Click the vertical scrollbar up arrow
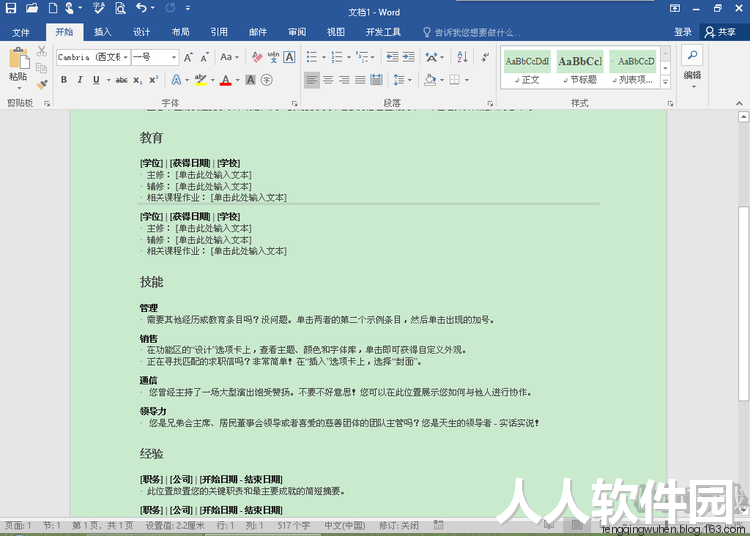 pos(743,116)
